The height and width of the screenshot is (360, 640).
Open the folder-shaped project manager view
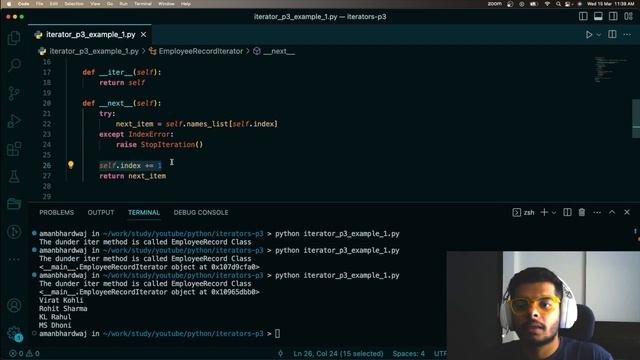(14, 204)
